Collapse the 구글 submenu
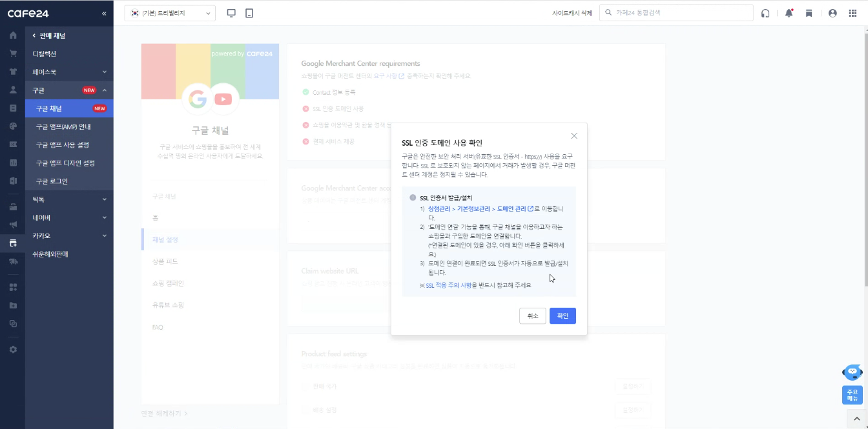The width and height of the screenshot is (868, 429). [105, 90]
